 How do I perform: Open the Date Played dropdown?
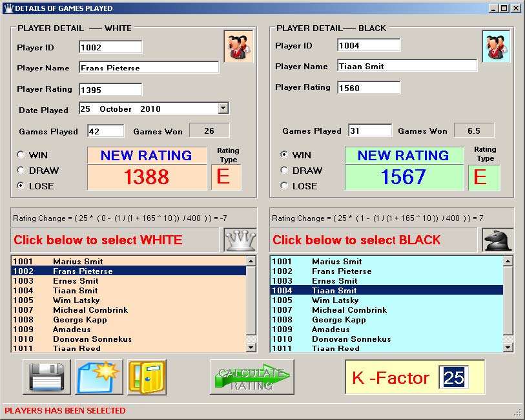(223, 108)
